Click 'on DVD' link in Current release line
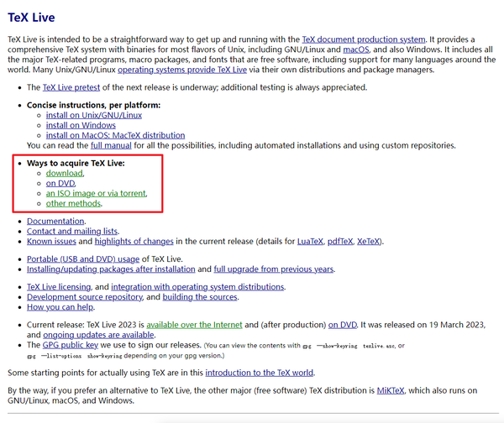 coord(343,325)
